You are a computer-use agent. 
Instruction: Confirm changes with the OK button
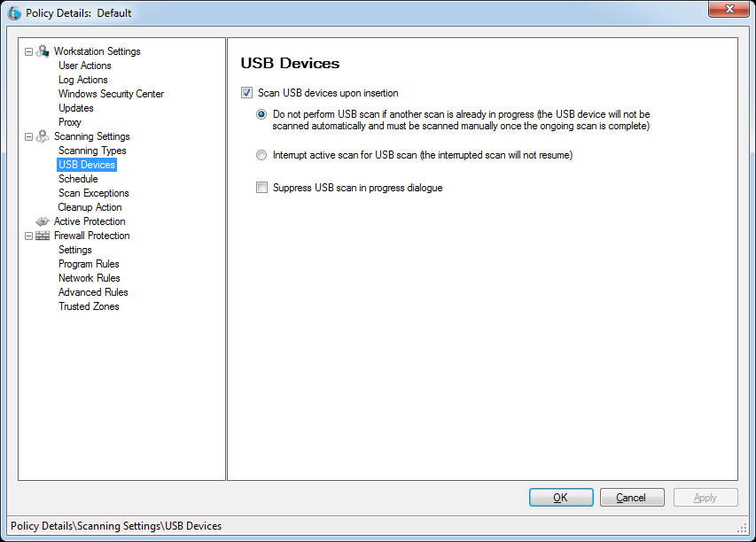(561, 498)
